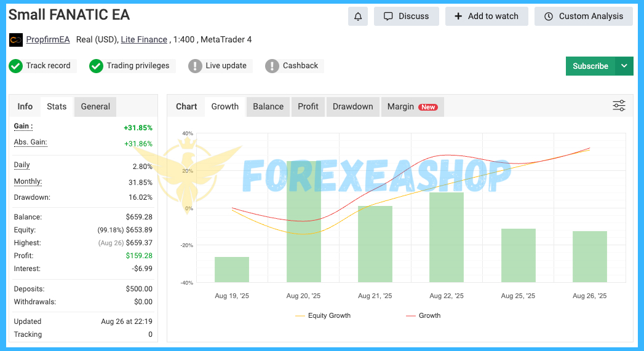This screenshot has height=351, width=644.
Task: Click the Trading privileges green checkmark
Action: tap(96, 66)
